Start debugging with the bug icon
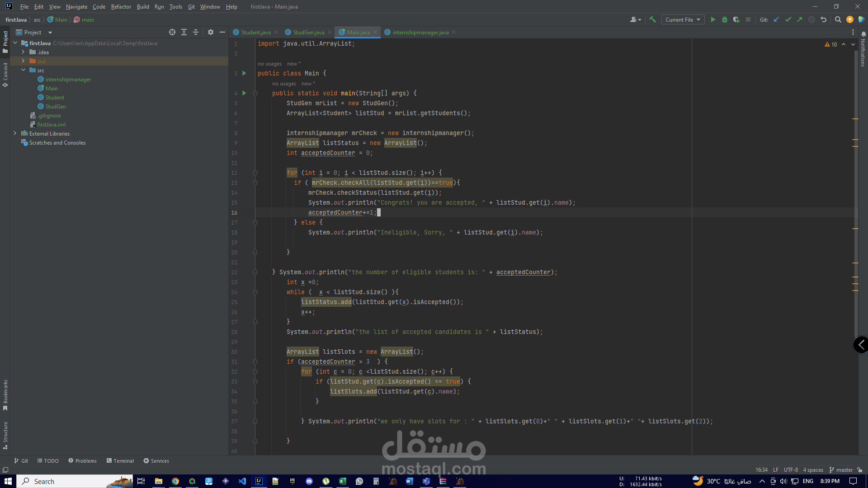The width and height of the screenshot is (868, 488). pyautogui.click(x=725, y=20)
